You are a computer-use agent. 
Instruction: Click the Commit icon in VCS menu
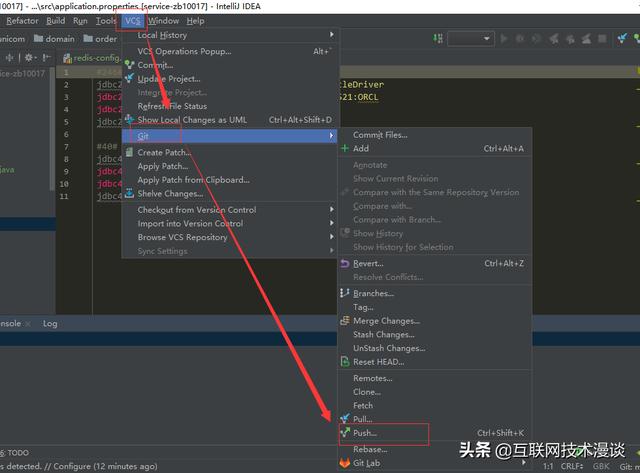click(129, 64)
